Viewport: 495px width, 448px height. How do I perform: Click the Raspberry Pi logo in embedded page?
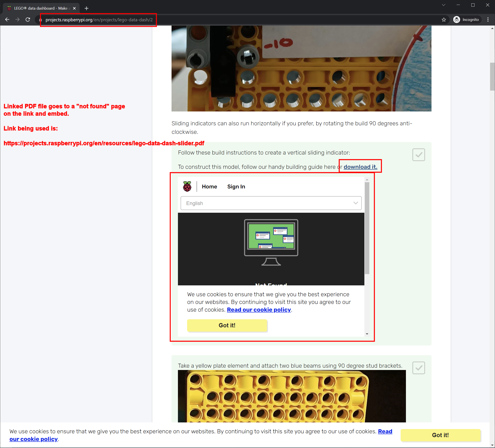[x=187, y=186]
